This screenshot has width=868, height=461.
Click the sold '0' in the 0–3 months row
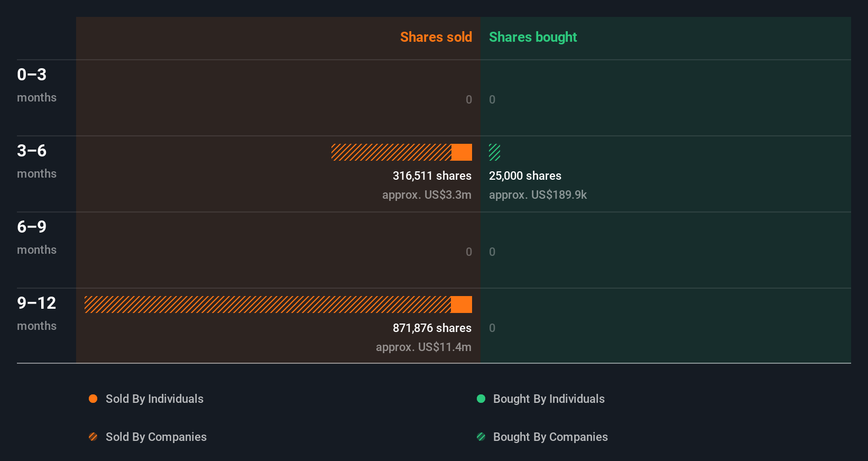[468, 100]
